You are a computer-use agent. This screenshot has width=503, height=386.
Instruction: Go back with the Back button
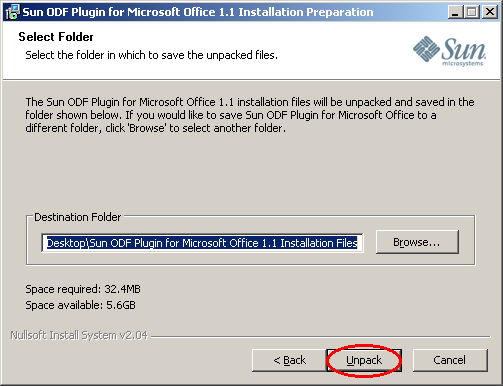point(289,360)
